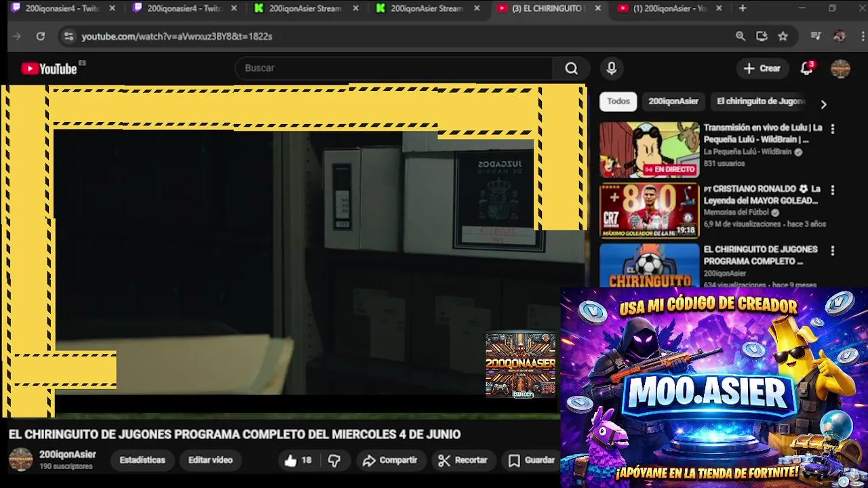Open site information icon beside the URL
Image resolution: width=868 pixels, height=488 pixels.
coord(68,37)
